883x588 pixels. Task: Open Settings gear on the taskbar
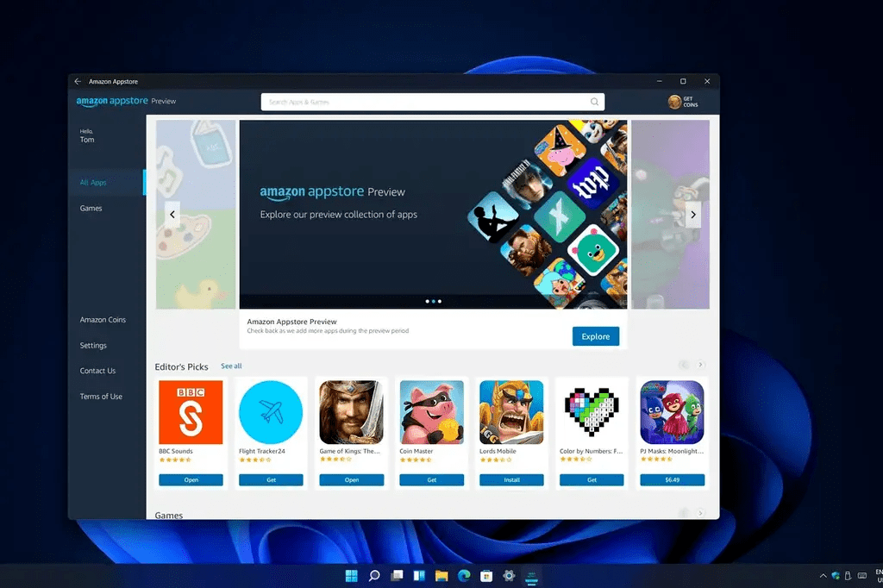pos(509,576)
